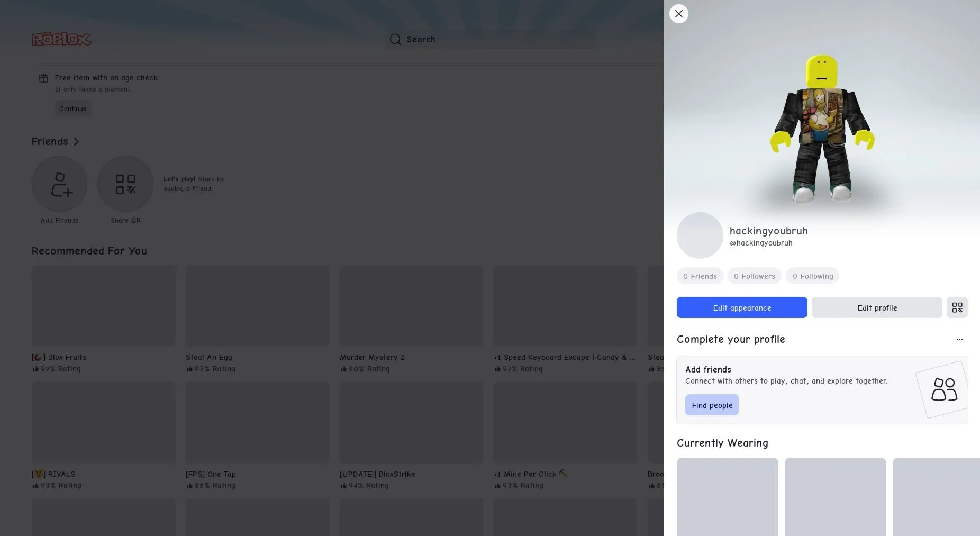Open the first Currently Wearing item
Screen dimensions: 980x536
727,497
